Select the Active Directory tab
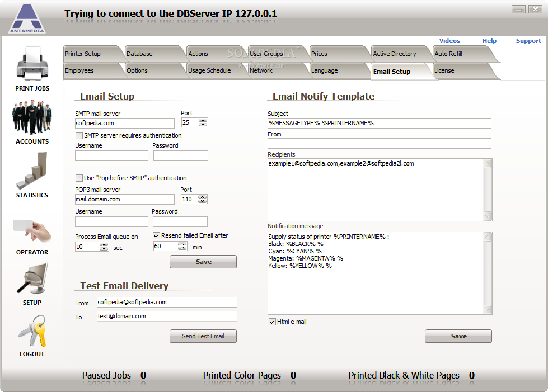Viewport: 548px width, 392px height. coord(400,54)
